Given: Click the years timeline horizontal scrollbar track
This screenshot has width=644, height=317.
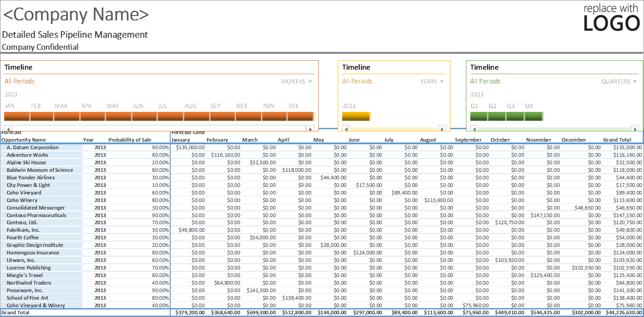Looking at the screenshot, I should coord(394,128).
